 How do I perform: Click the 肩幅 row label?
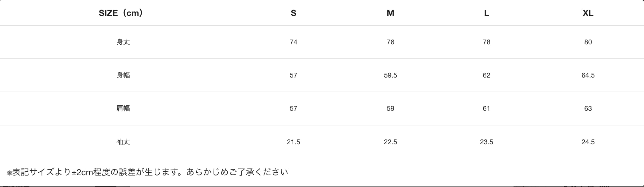(123, 108)
